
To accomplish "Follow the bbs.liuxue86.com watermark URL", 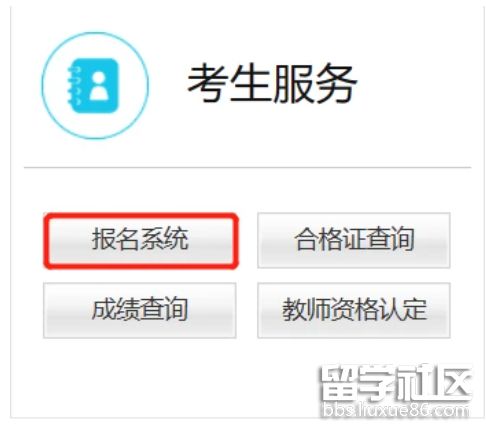I will pos(396,410).
